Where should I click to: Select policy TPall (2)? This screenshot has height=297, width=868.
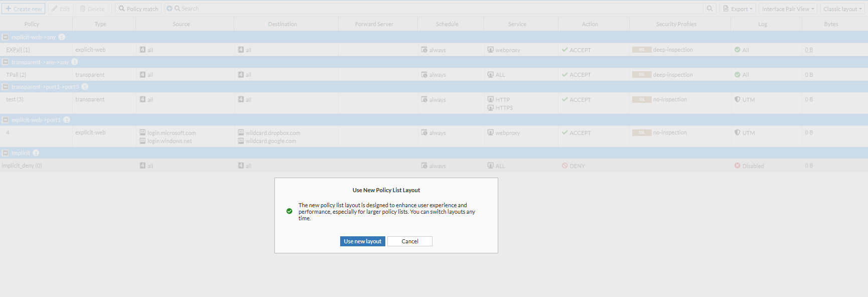click(16, 75)
